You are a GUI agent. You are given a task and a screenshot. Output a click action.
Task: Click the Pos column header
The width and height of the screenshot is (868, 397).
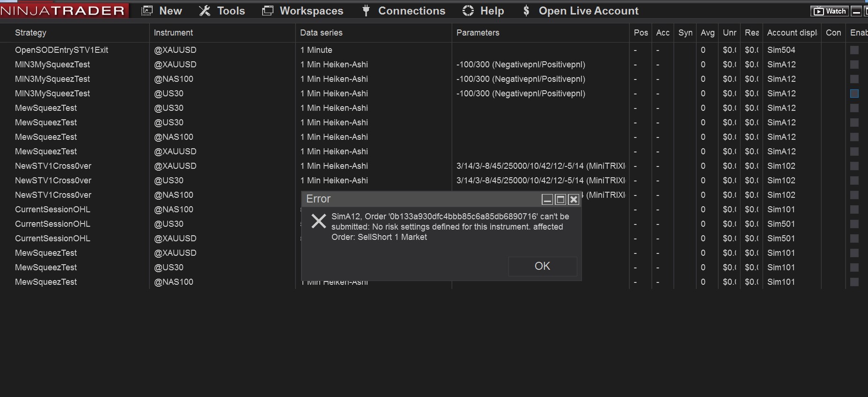pyautogui.click(x=640, y=33)
